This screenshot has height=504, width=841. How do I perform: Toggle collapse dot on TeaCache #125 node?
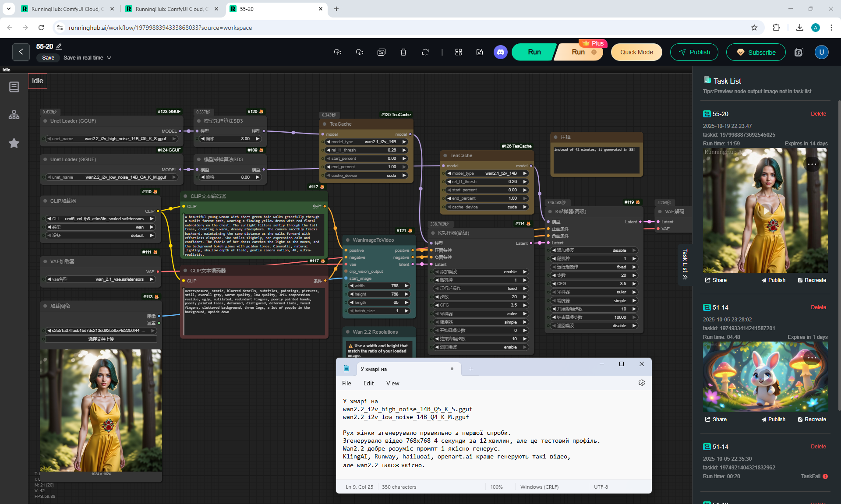325,124
